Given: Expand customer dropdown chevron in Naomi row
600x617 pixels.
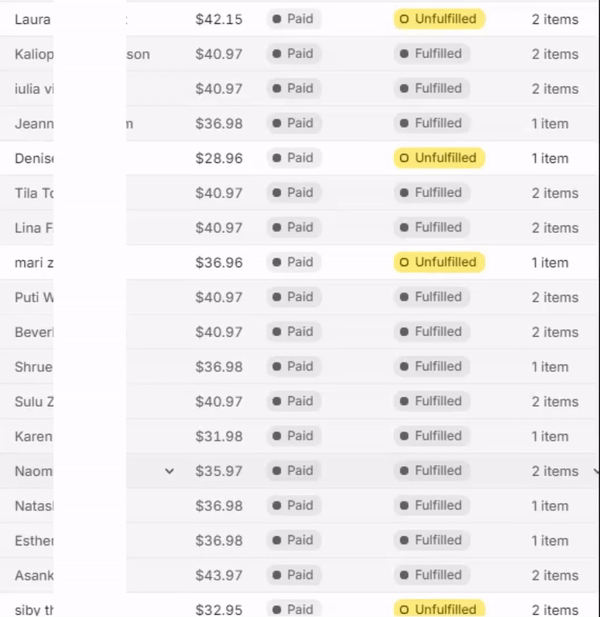Looking at the screenshot, I should [169, 471].
